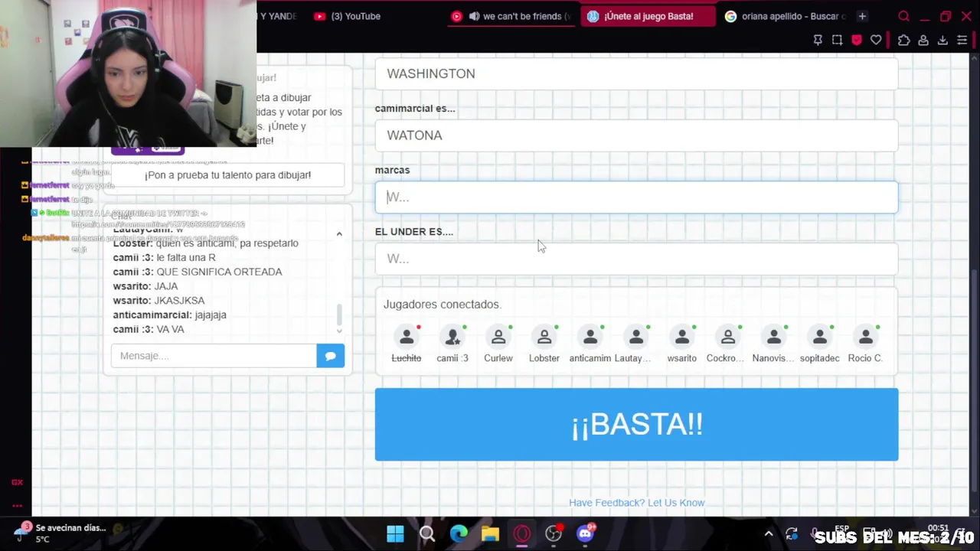Focus the Mensaje chat input
Screen dimensions: 980x551
pos(214,356)
